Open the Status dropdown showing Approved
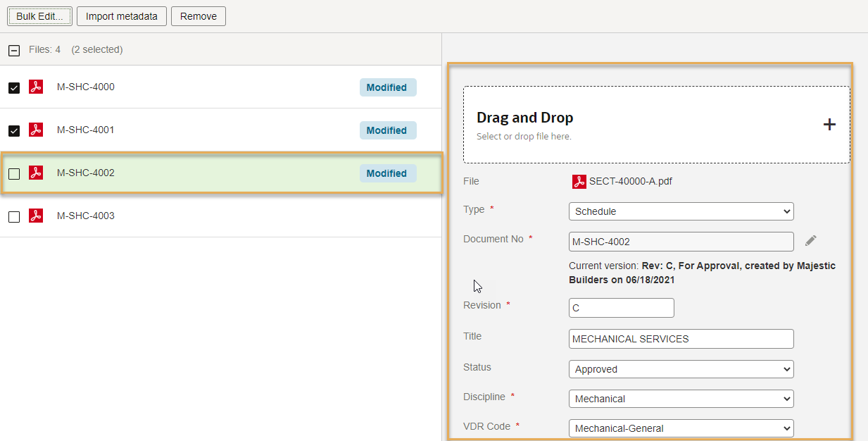This screenshot has width=868, height=441. 680,369
